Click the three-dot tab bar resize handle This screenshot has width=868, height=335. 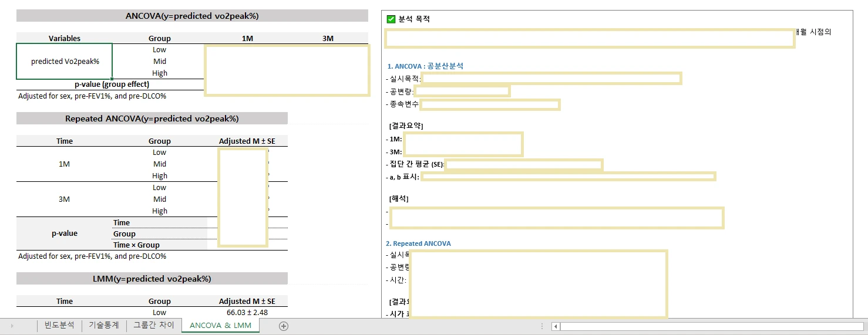point(541,326)
